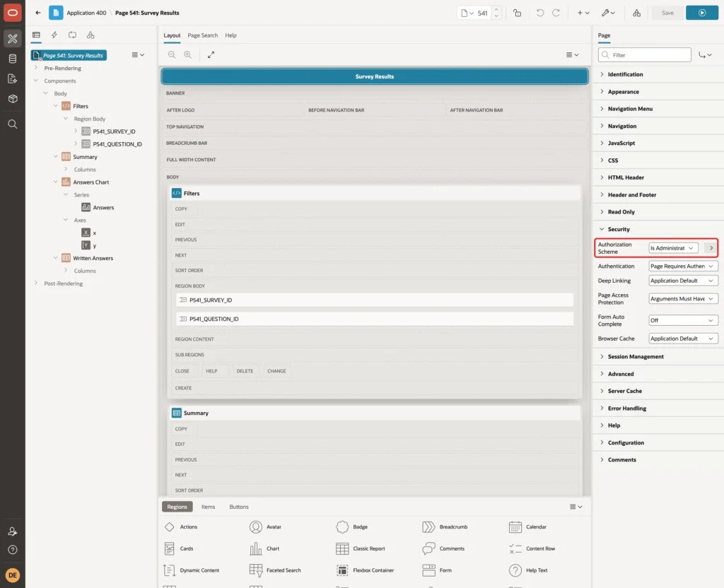The width and height of the screenshot is (724, 588).
Task: Select Written Answers region in tree
Action: pyautogui.click(x=93, y=258)
